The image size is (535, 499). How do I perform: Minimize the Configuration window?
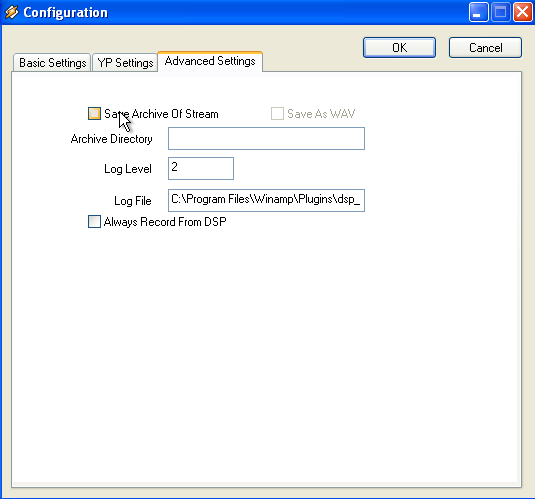[x=478, y=12]
